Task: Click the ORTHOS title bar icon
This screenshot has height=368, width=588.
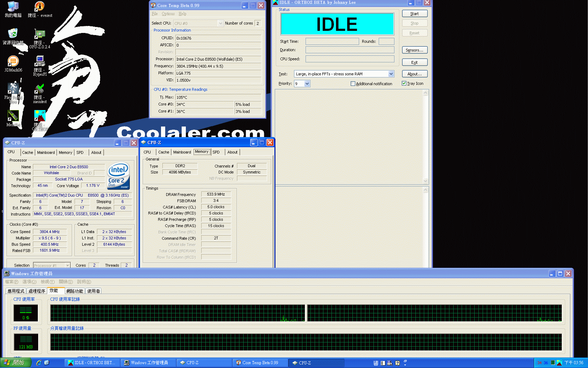Action: tap(275, 2)
